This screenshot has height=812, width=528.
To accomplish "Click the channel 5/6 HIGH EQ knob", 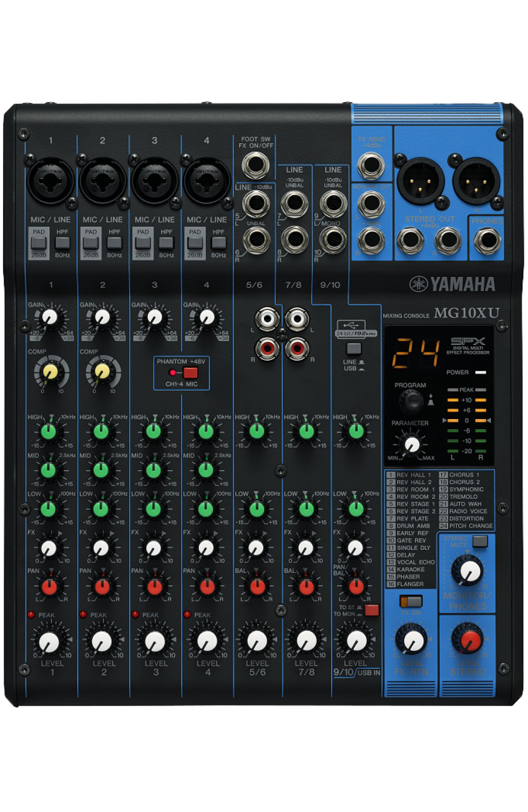I will tap(257, 432).
